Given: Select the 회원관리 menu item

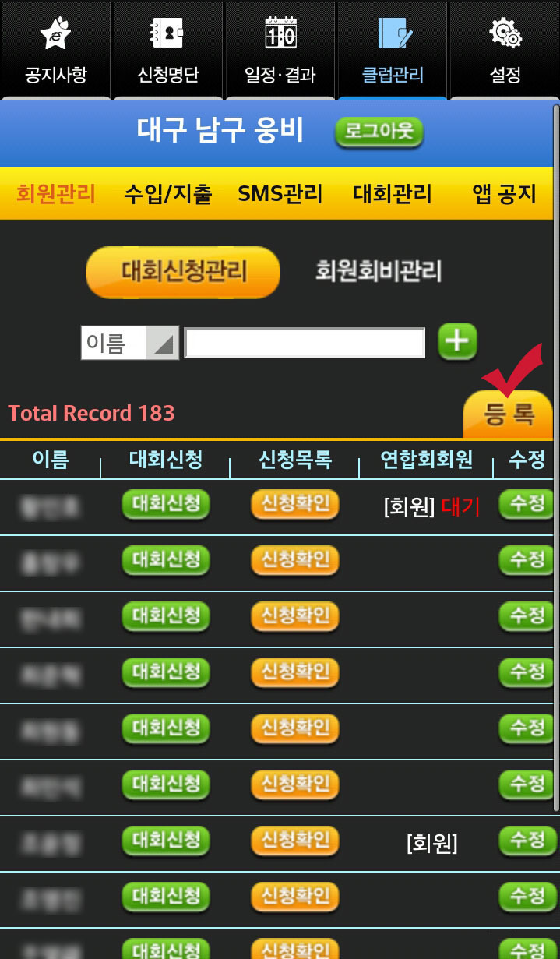Looking at the screenshot, I should (x=55, y=193).
